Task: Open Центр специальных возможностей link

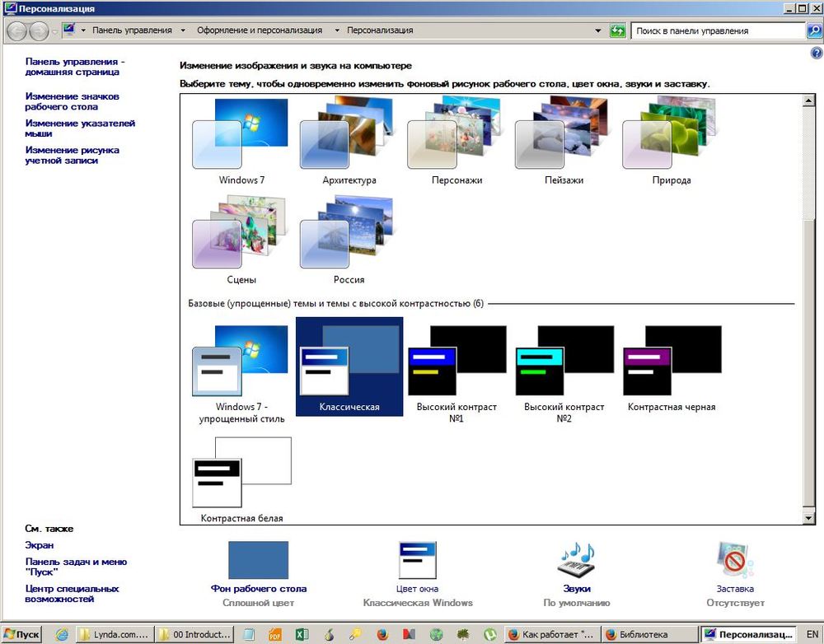Action: pyautogui.click(x=72, y=594)
